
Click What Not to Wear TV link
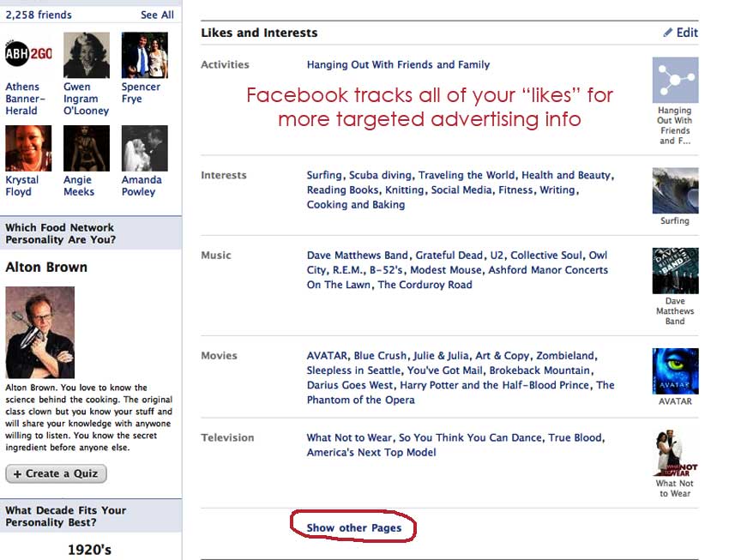click(x=349, y=437)
